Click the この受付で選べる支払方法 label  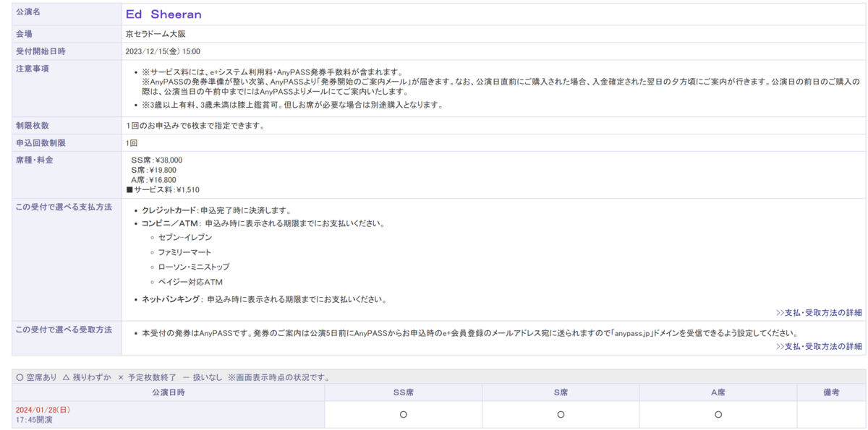point(64,207)
